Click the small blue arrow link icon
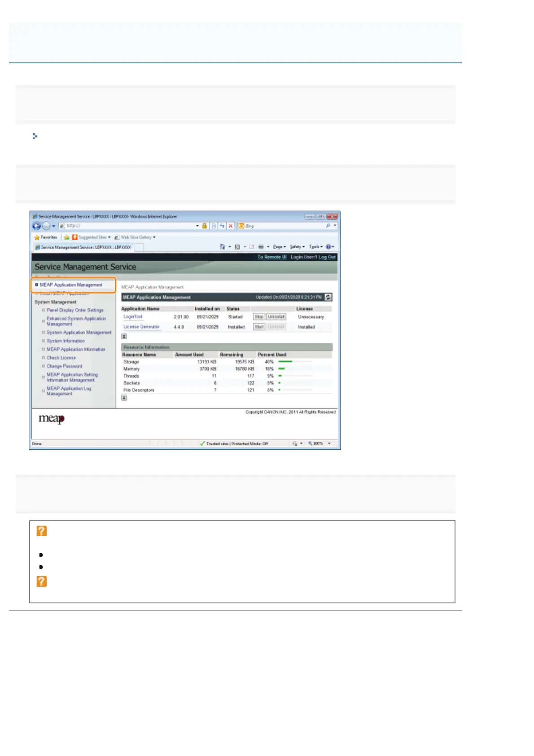The image size is (534, 756). 35,136
